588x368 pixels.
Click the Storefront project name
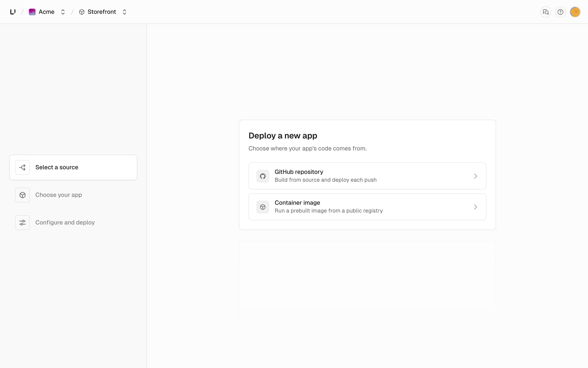coord(102,12)
